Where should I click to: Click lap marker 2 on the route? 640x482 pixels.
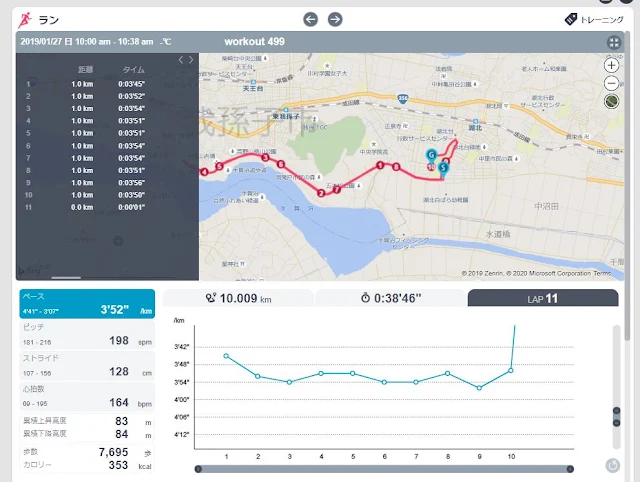(x=321, y=193)
